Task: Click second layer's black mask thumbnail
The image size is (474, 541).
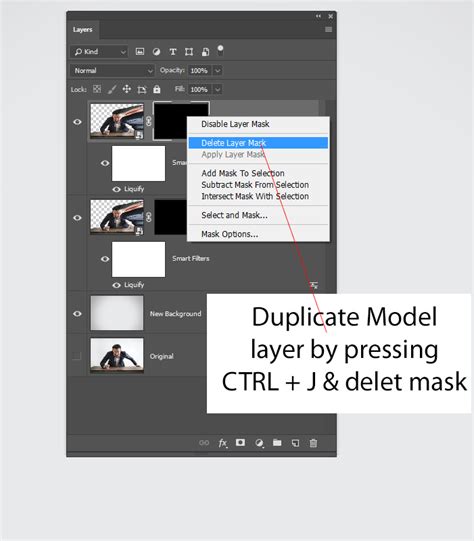Action: coord(170,217)
